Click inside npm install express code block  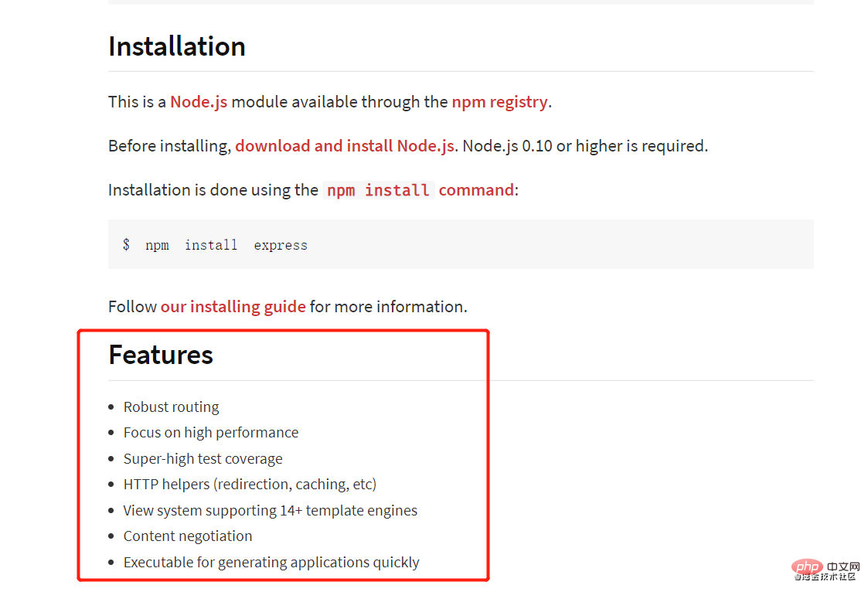click(461, 244)
